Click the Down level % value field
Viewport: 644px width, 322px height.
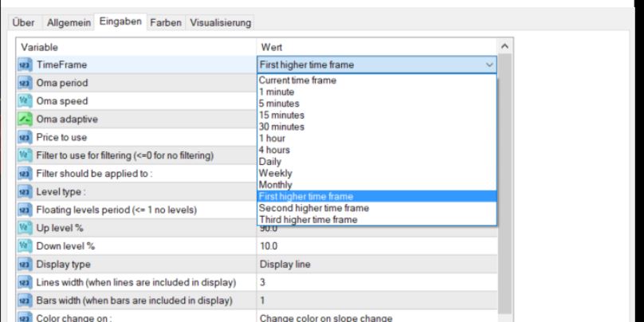pyautogui.click(x=375, y=247)
